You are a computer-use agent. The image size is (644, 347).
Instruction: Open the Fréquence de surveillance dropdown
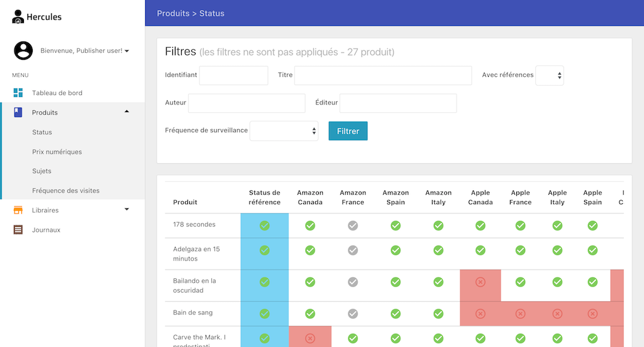tap(284, 131)
